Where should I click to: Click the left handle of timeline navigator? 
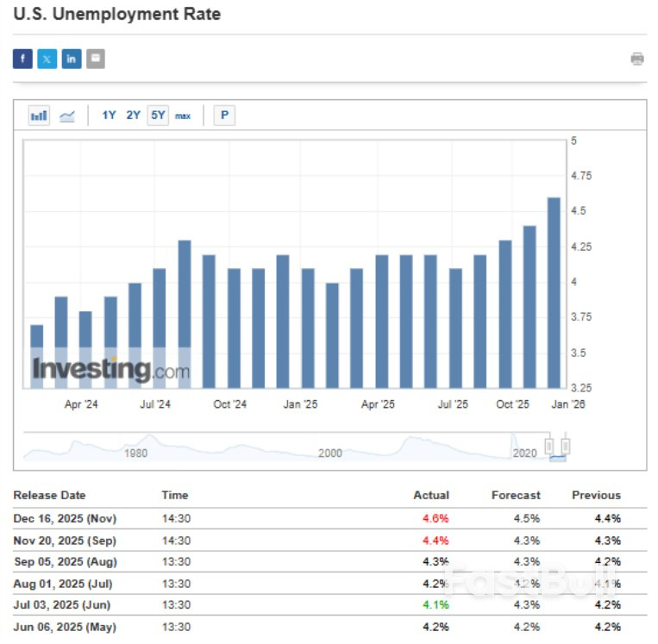pyautogui.click(x=548, y=447)
